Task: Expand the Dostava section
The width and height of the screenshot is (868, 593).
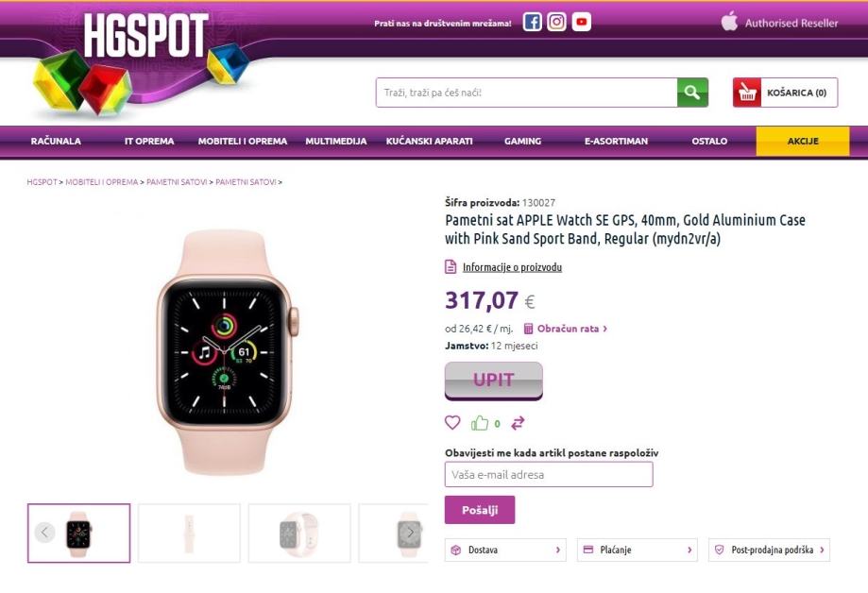Action: (x=505, y=550)
